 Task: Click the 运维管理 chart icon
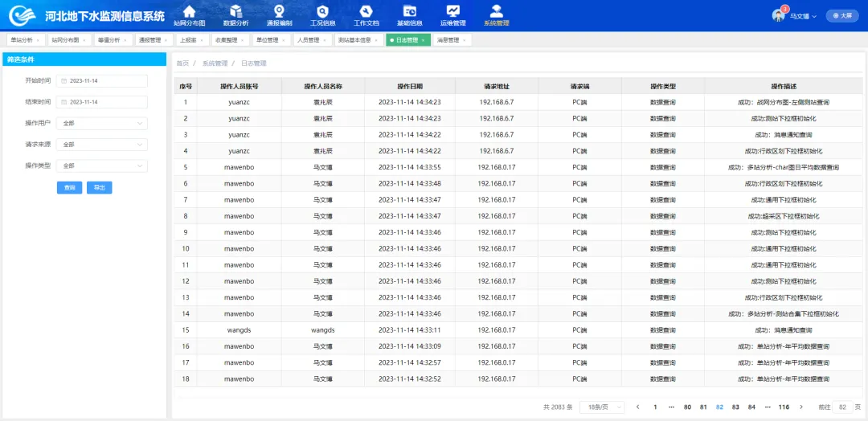click(452, 11)
